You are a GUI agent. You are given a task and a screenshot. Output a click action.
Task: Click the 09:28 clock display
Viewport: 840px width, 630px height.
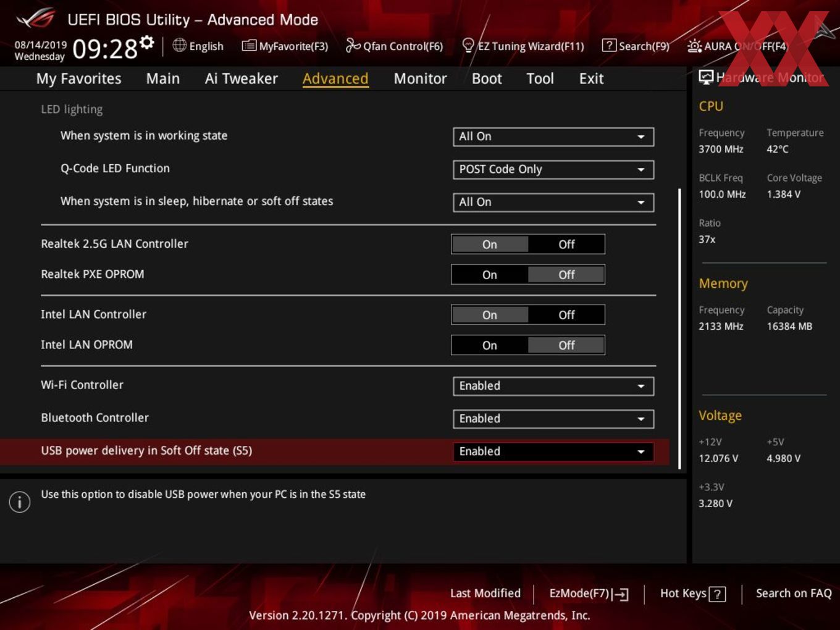click(x=105, y=49)
